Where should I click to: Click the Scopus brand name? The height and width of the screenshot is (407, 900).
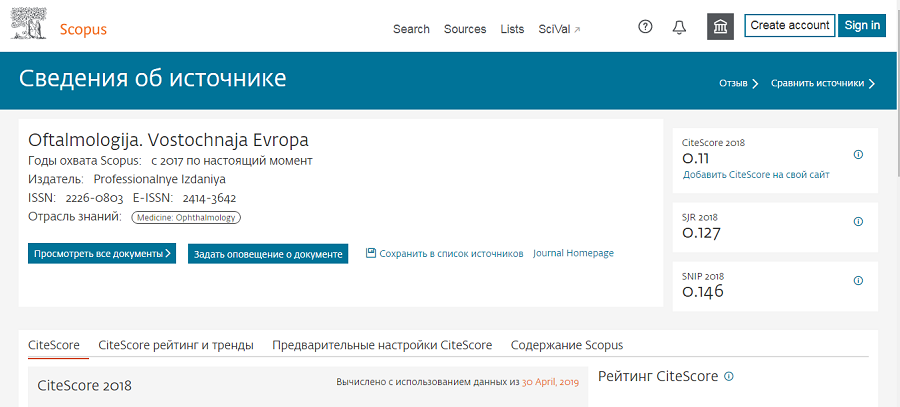tap(83, 30)
